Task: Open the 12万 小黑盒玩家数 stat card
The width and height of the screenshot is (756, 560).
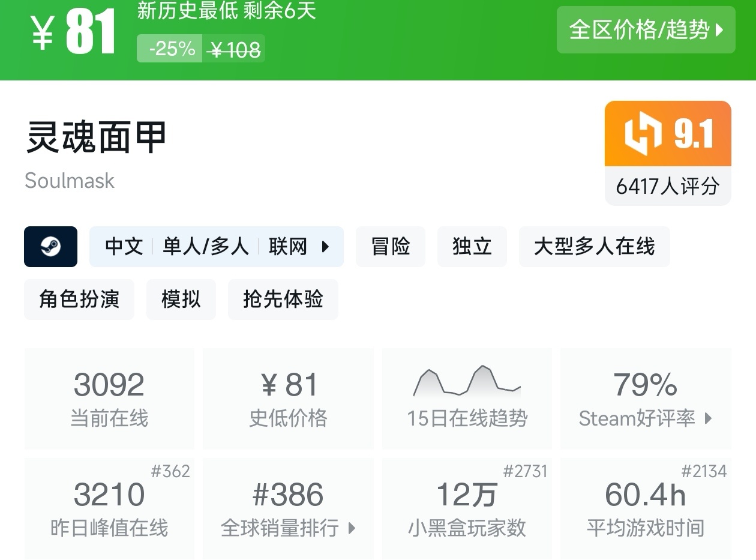Action: tap(467, 508)
